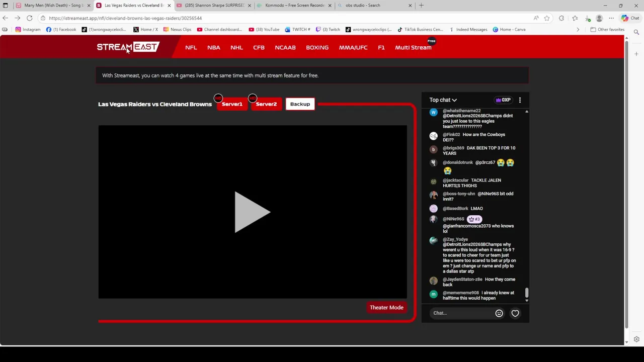
Task: Open the sidebar settings gear icon
Action: (x=636, y=339)
